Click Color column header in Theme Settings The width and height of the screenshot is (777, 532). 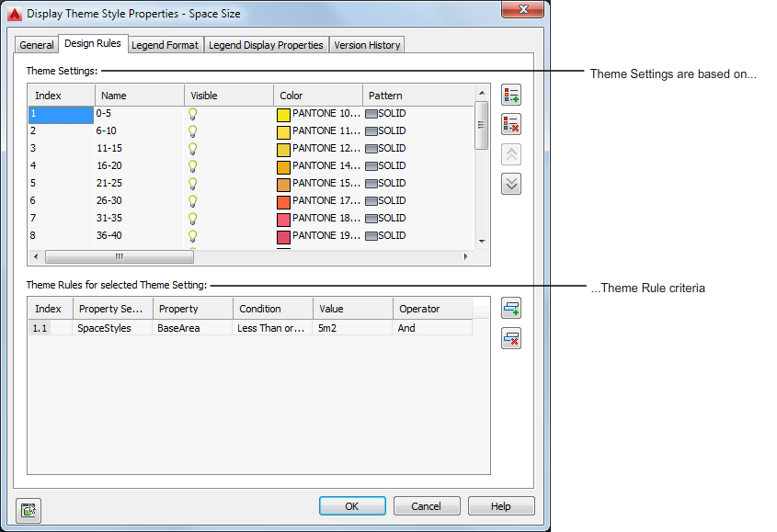click(317, 96)
